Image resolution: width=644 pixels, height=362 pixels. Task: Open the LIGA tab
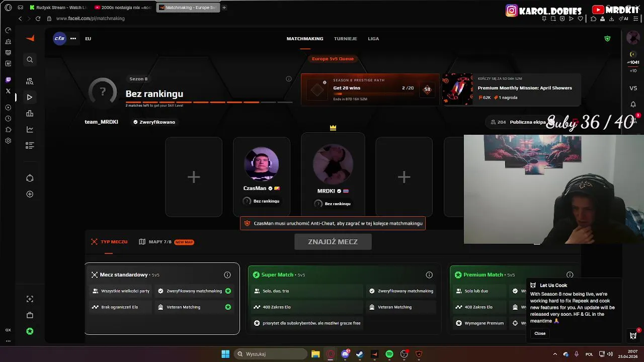click(373, 39)
